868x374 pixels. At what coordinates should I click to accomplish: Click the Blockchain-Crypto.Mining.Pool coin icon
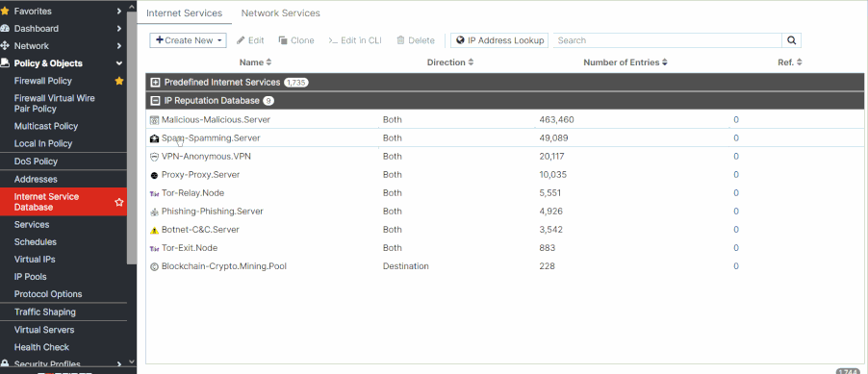[154, 266]
